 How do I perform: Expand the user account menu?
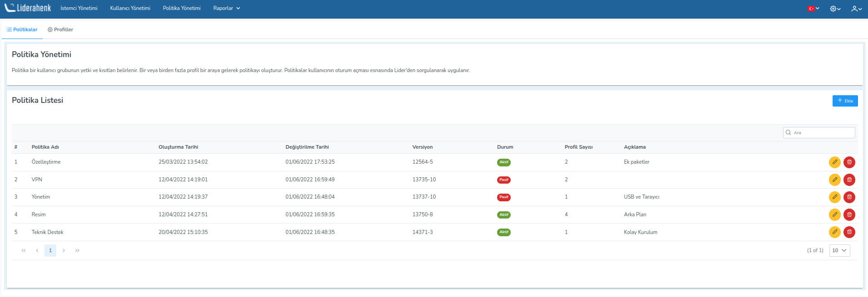tap(856, 9)
